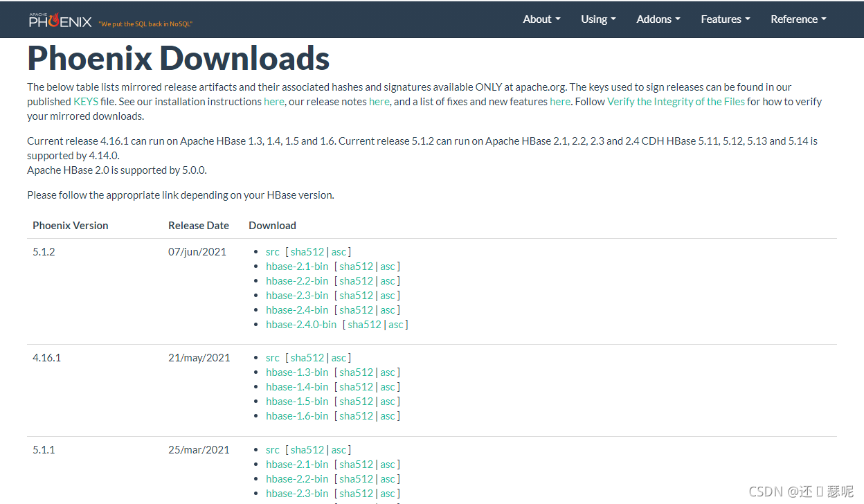The width and height of the screenshot is (864, 504).
Task: Click sha512 next to src for 5.1.2
Action: tap(307, 251)
